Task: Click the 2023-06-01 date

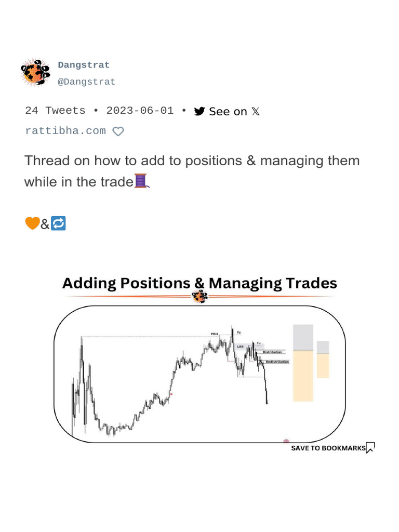Action: click(140, 111)
